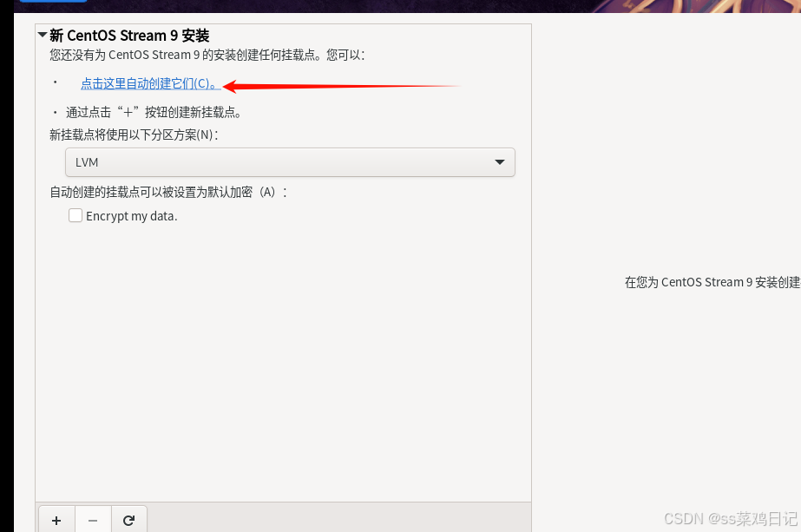Click the 自动创建的挂载点可以被设置为默认加密 label
This screenshot has width=801, height=532.
[168, 192]
